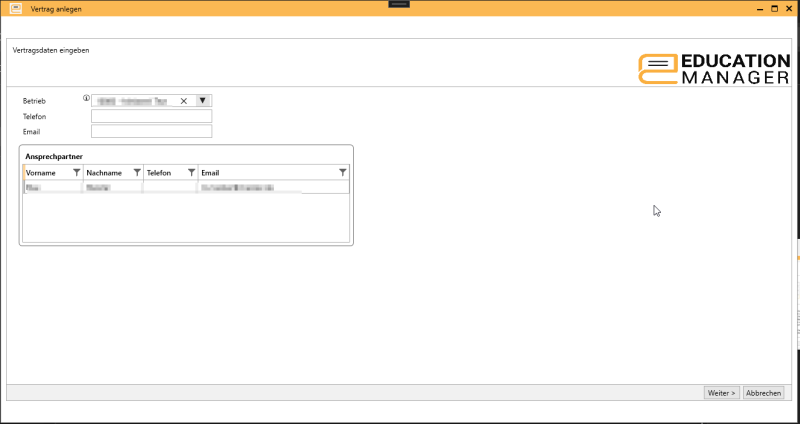Open the Vorname column filter
The width and height of the screenshot is (800, 424).
click(x=77, y=173)
